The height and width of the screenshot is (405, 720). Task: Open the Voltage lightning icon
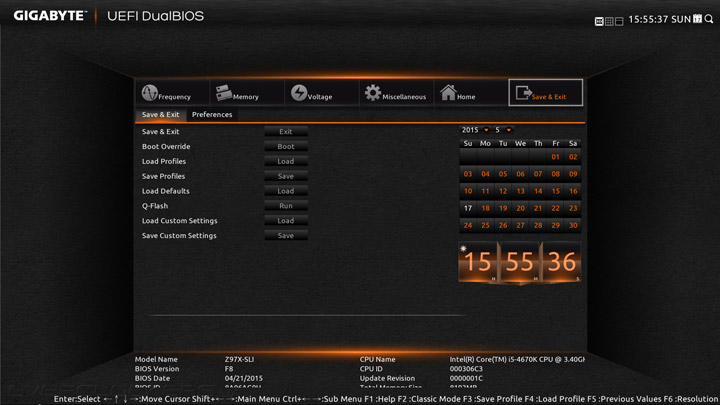pos(298,92)
